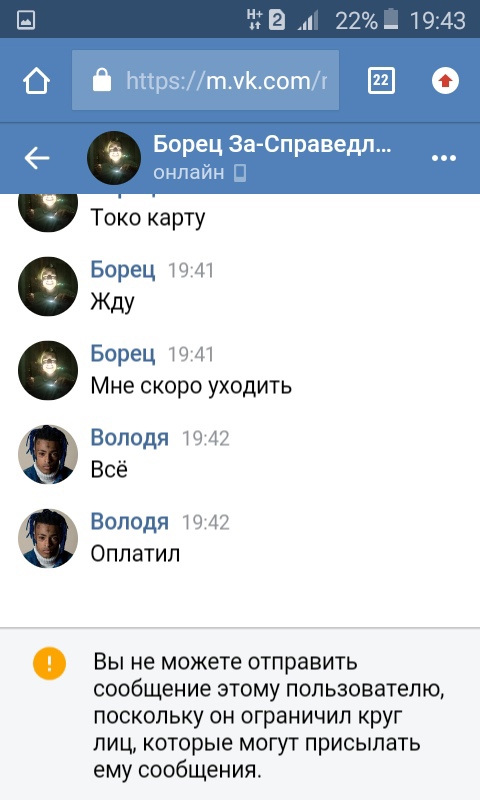Open Борец За-Справедл… profile from header name
Image resolution: width=480 pixels, height=800 pixels.
[272, 145]
